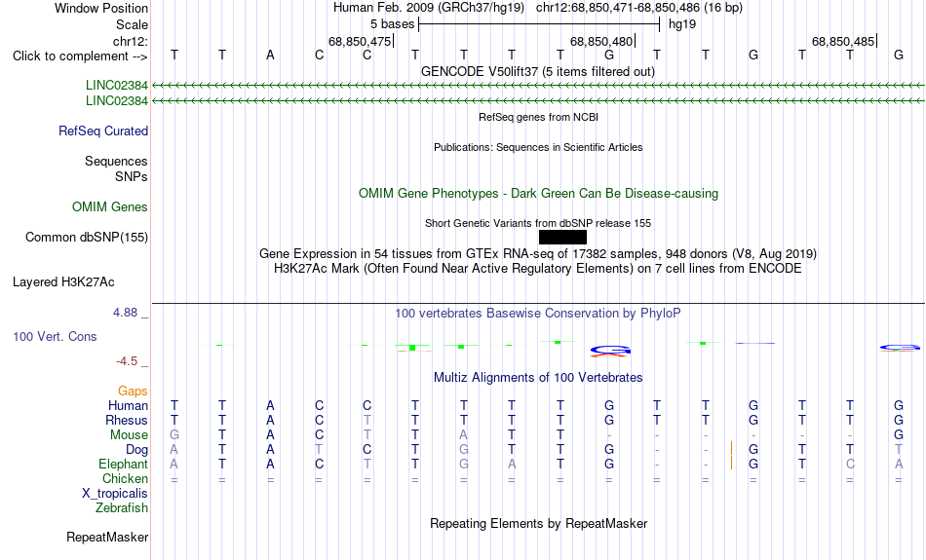Click the 68,850,475 ruler position
The width and height of the screenshot is (926, 560).
coord(361,41)
